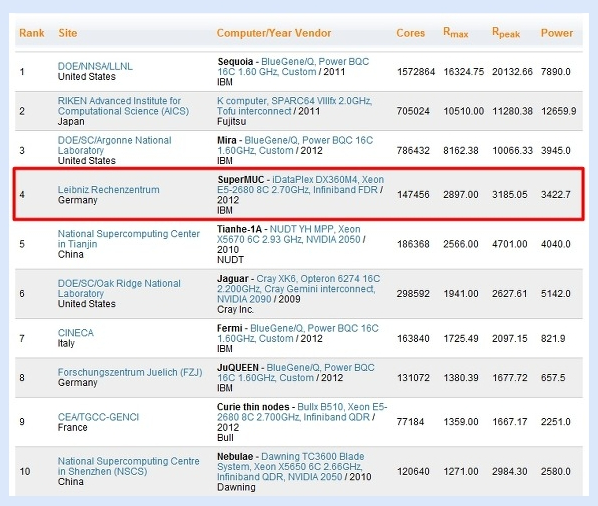Open National Supercomputing Center in Tianjin link

[129, 239]
